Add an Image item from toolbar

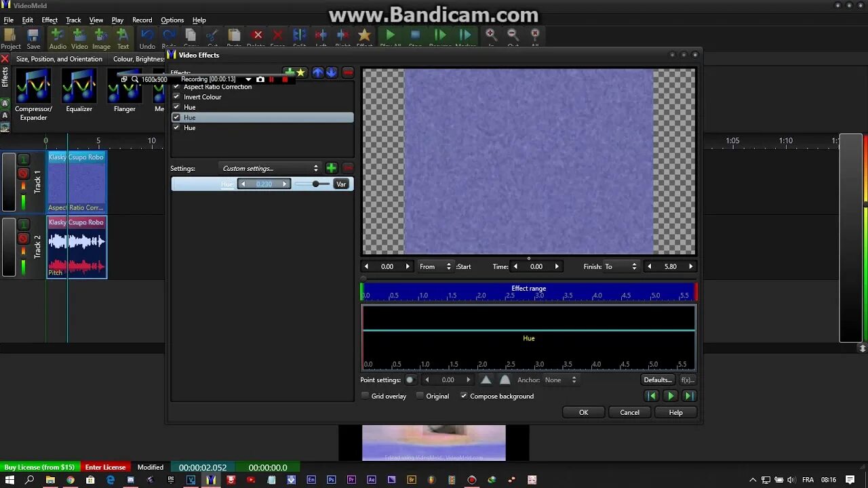[101, 39]
